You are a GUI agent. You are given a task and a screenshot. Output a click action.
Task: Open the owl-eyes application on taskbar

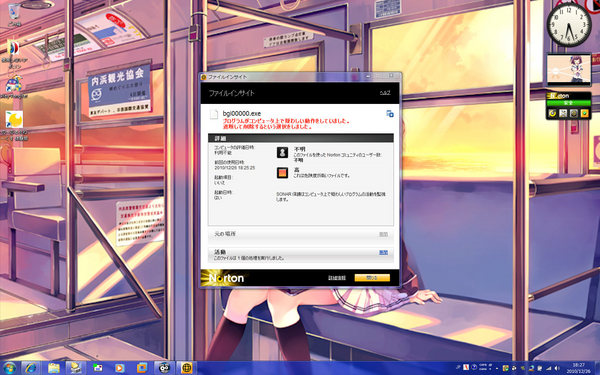click(164, 368)
